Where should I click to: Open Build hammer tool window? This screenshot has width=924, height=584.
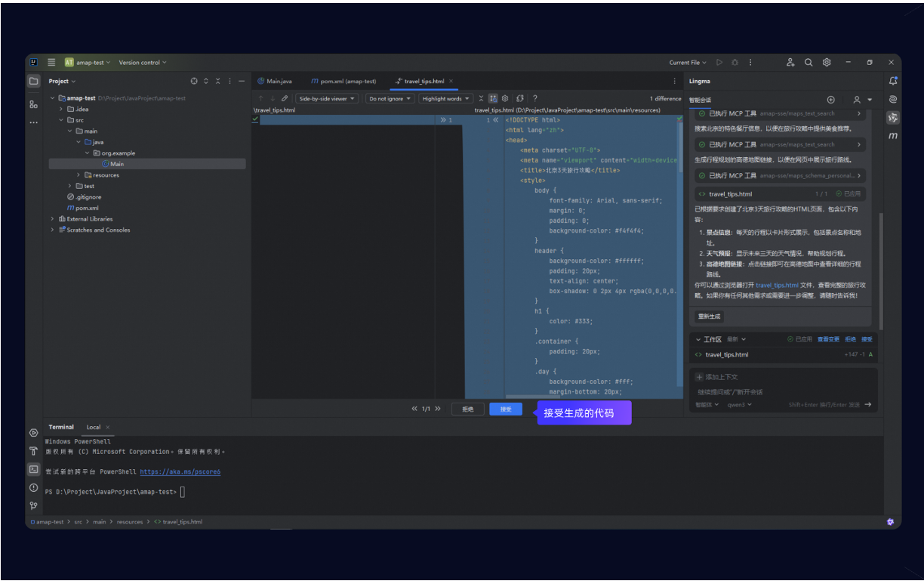coord(34,451)
